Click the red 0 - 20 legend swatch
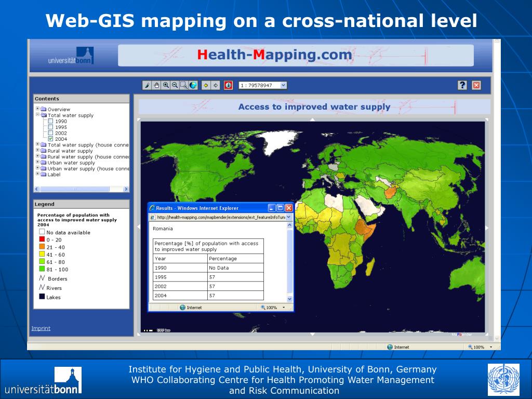The width and height of the screenshot is (532, 399). [x=42, y=239]
